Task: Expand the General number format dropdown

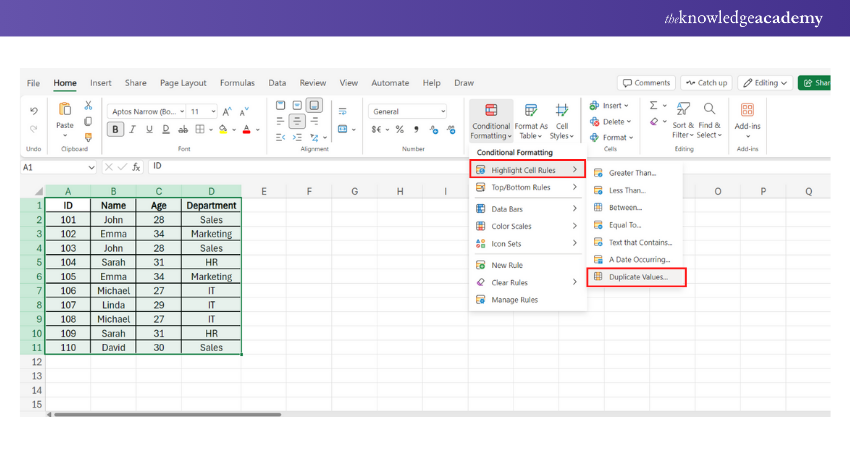Action: tap(441, 111)
